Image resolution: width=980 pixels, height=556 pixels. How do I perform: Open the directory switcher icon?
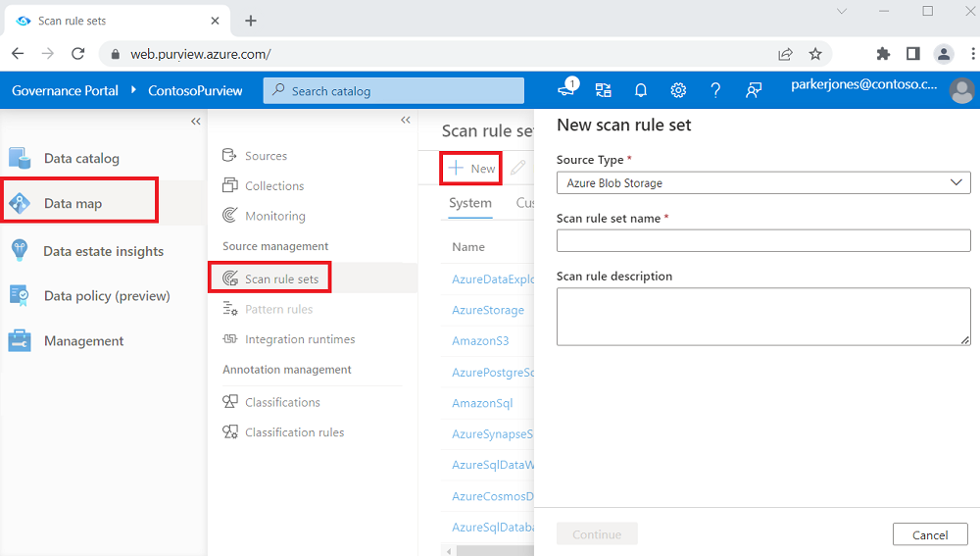pyautogui.click(x=603, y=90)
